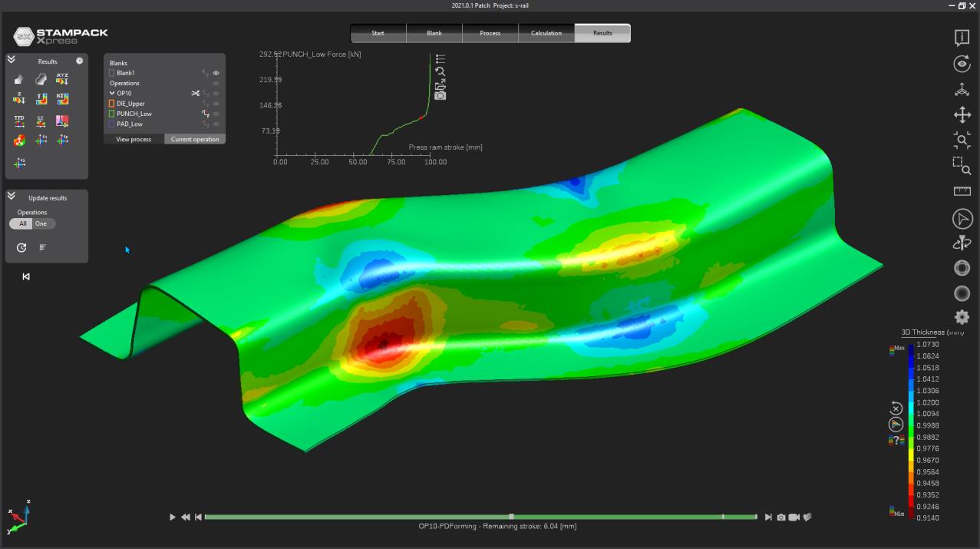Image resolution: width=980 pixels, height=549 pixels.
Task: Click the zoom-to-region magnifier tool
Action: point(962,165)
